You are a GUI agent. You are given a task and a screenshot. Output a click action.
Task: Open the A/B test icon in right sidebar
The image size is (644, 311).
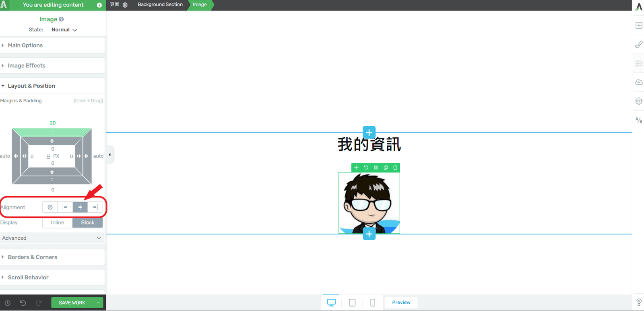[639, 120]
